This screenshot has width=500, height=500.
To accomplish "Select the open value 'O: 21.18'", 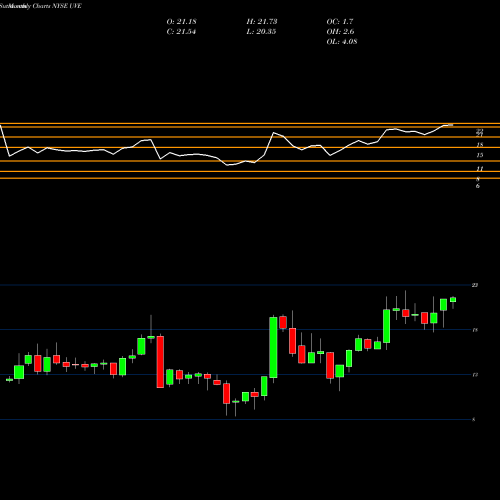I will click(181, 22).
